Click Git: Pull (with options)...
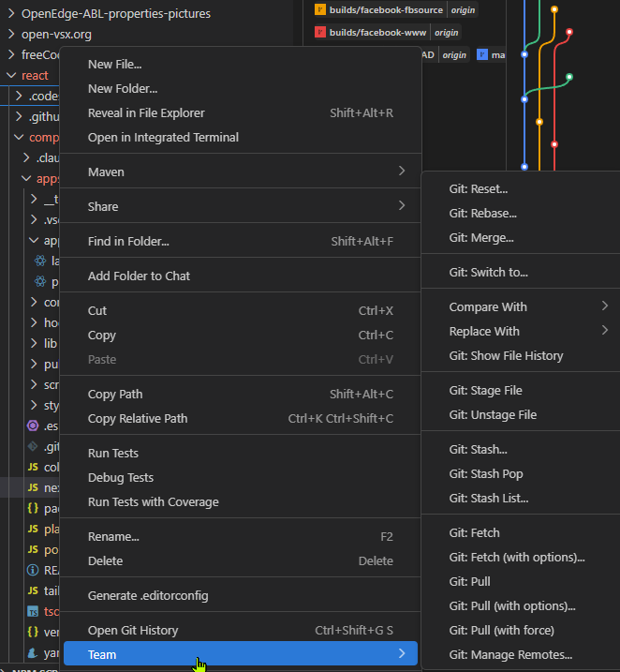620x672 pixels. click(523, 606)
